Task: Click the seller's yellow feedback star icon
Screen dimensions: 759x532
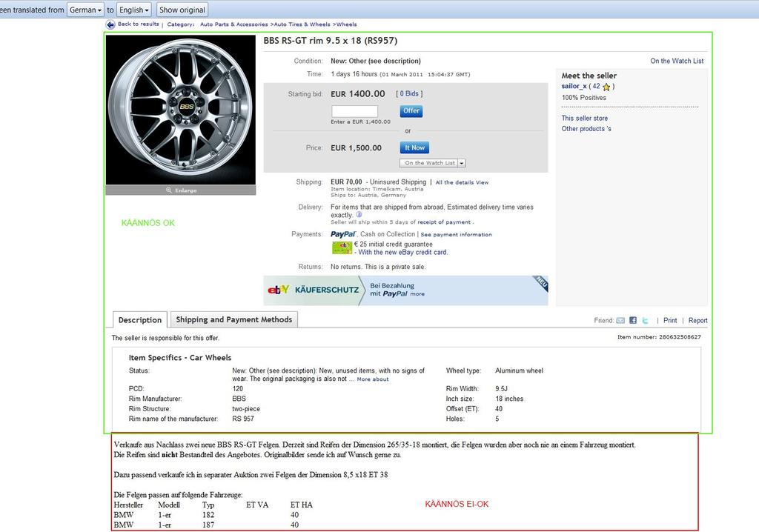Action: point(606,87)
